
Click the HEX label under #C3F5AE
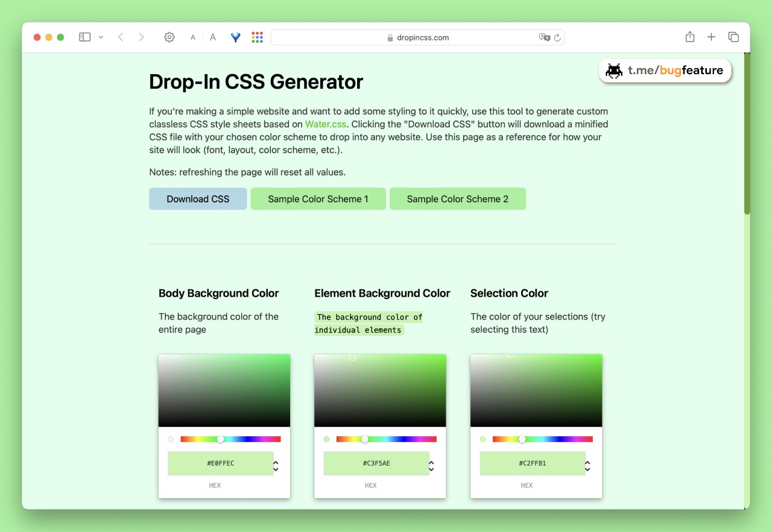371,486
